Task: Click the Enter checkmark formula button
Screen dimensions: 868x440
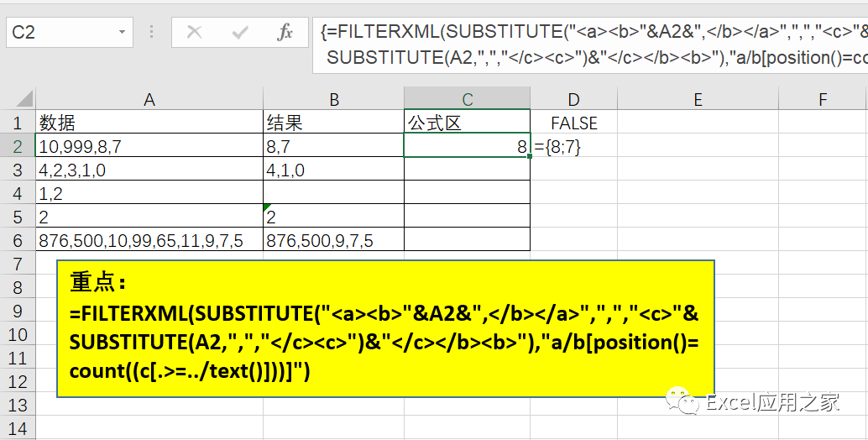Action: coord(240,32)
